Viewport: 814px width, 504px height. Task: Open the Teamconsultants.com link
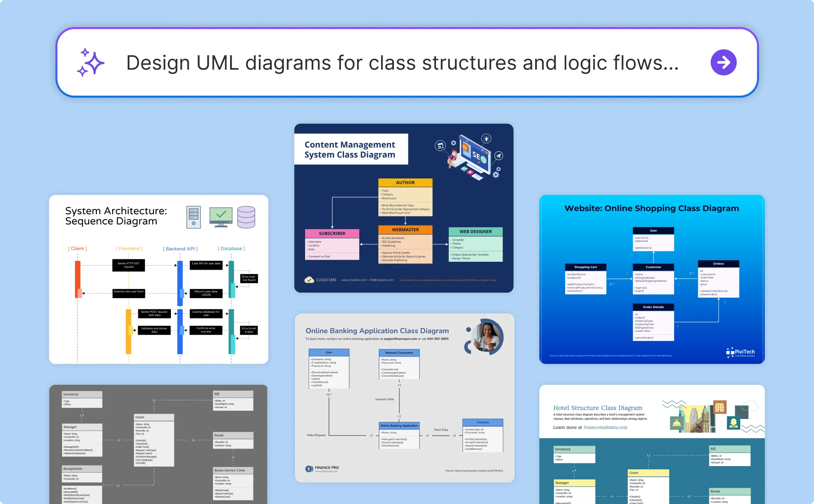[x=605, y=427]
